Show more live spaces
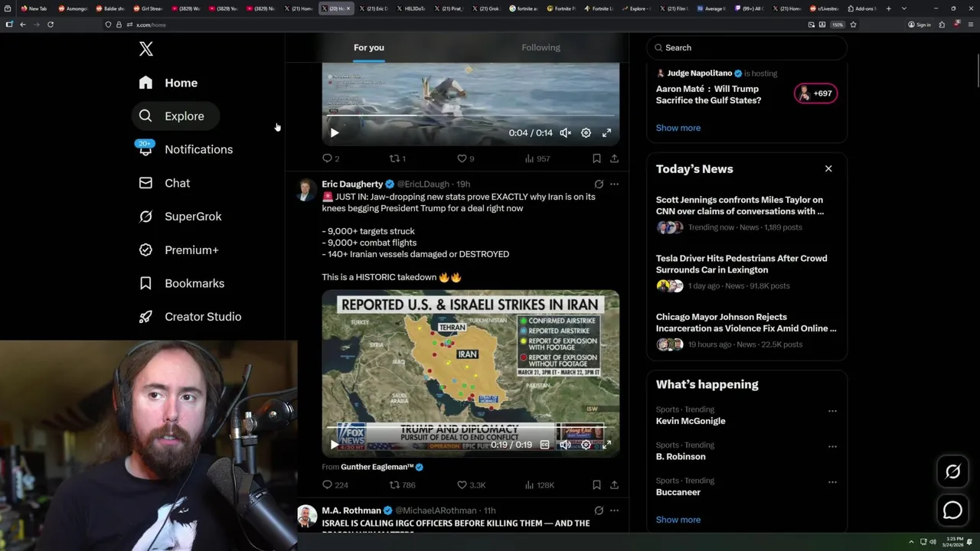The width and height of the screenshot is (980, 551). pos(678,128)
